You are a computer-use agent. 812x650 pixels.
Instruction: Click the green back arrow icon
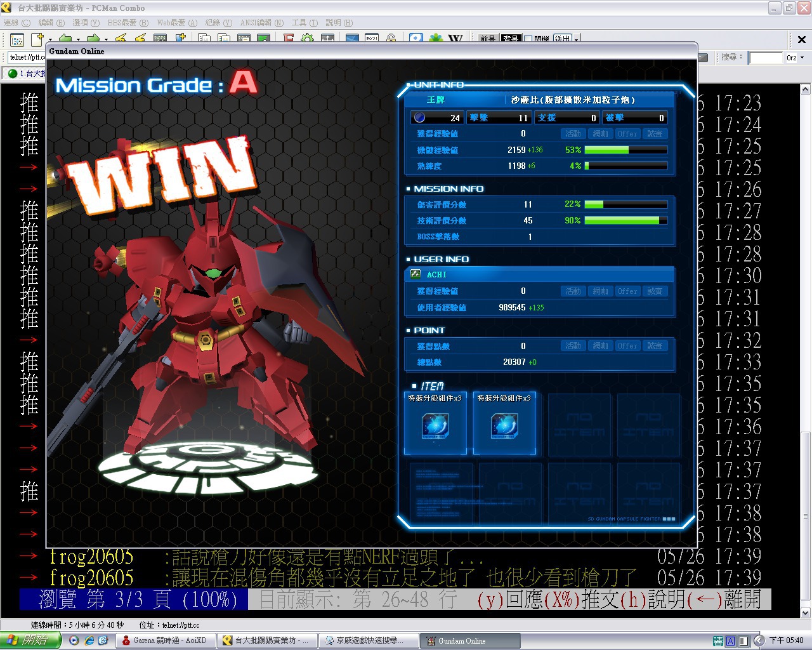click(65, 39)
